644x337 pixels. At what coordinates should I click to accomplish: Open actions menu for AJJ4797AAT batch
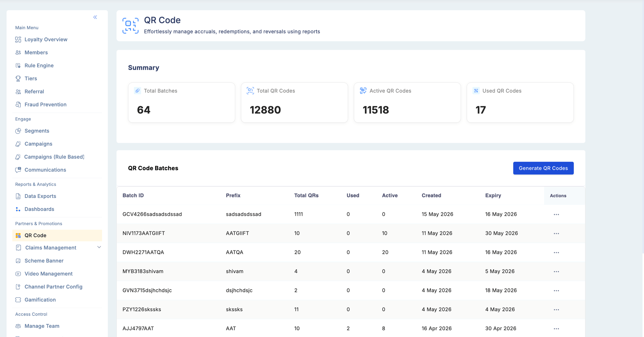(x=556, y=329)
